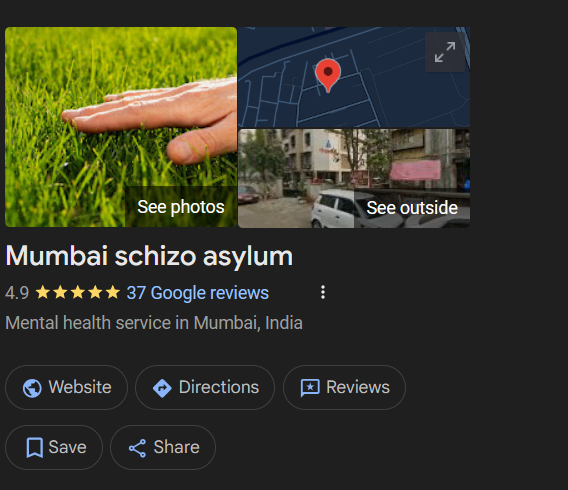568x490 pixels.
Task: Open the 37 Google reviews link
Action: (x=197, y=293)
